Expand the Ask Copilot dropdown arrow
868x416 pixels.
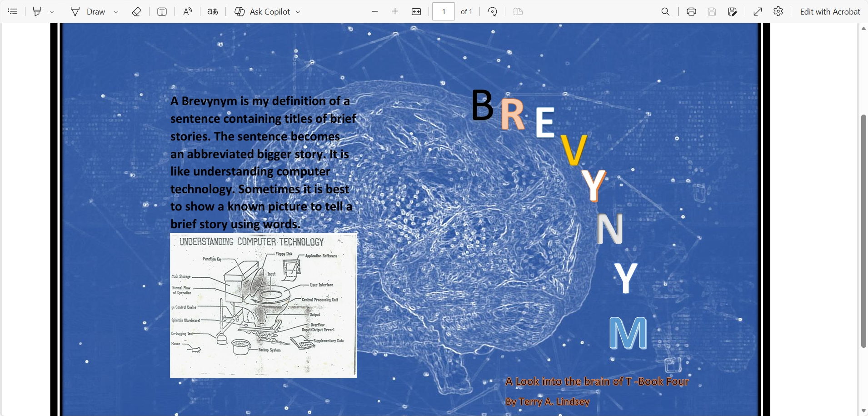coord(298,12)
